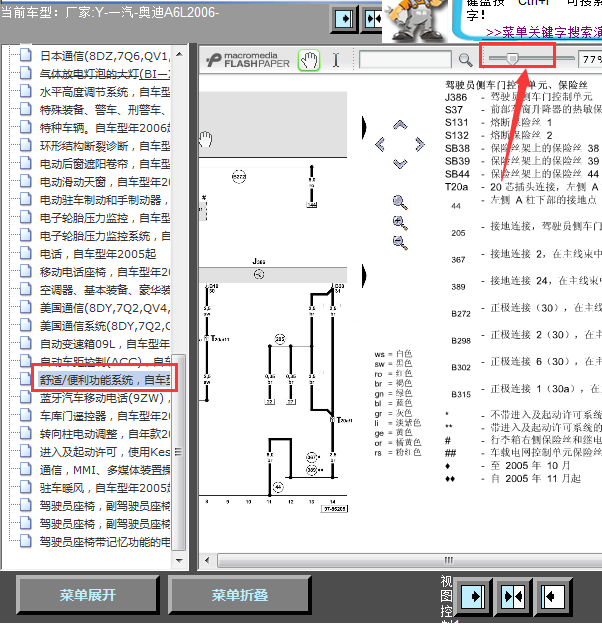Open tree item 电子轮胎压力监控系统
Viewport: 602px width, 628px height.
tap(105, 236)
